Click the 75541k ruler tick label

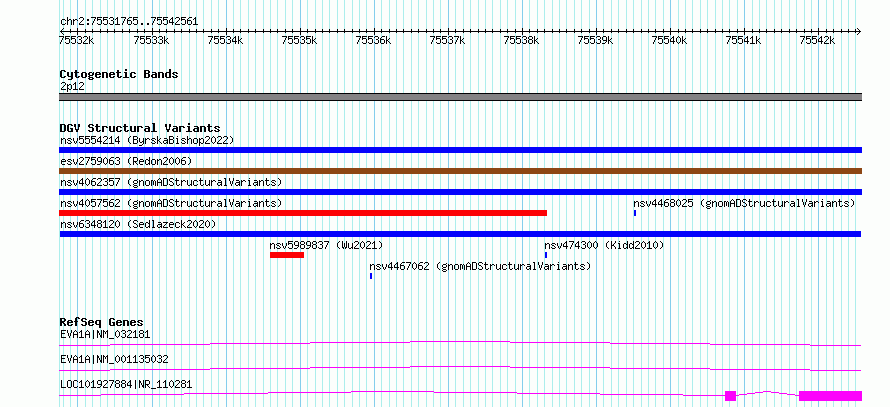tap(744, 40)
